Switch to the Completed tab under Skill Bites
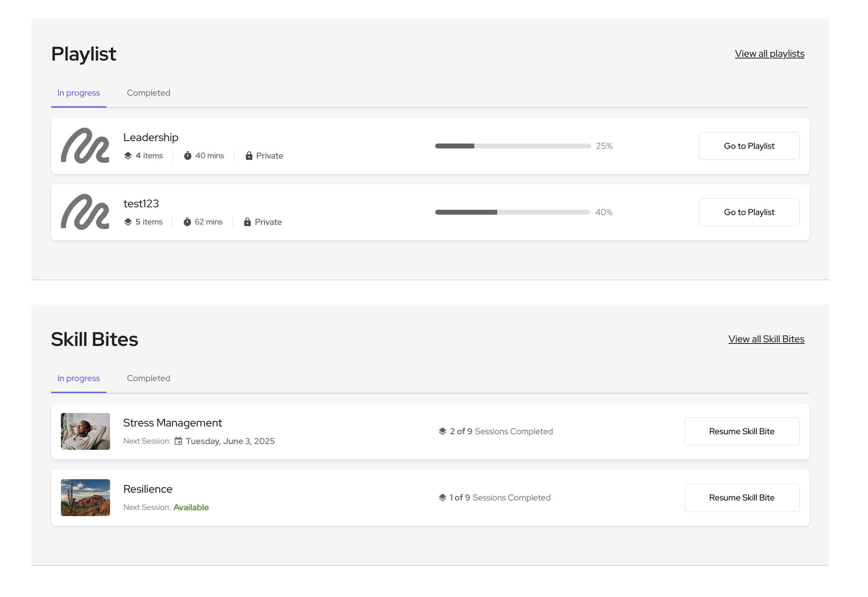 148,378
